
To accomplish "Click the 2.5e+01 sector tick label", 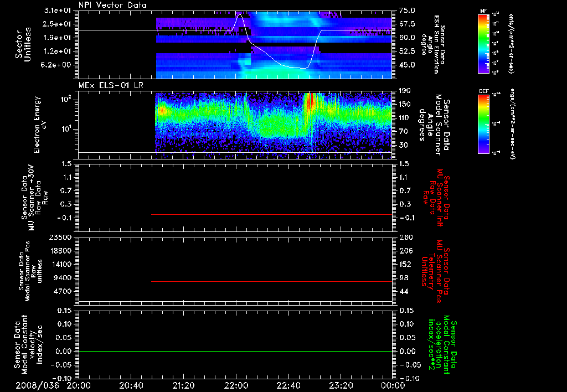I will pyautogui.click(x=58, y=24).
